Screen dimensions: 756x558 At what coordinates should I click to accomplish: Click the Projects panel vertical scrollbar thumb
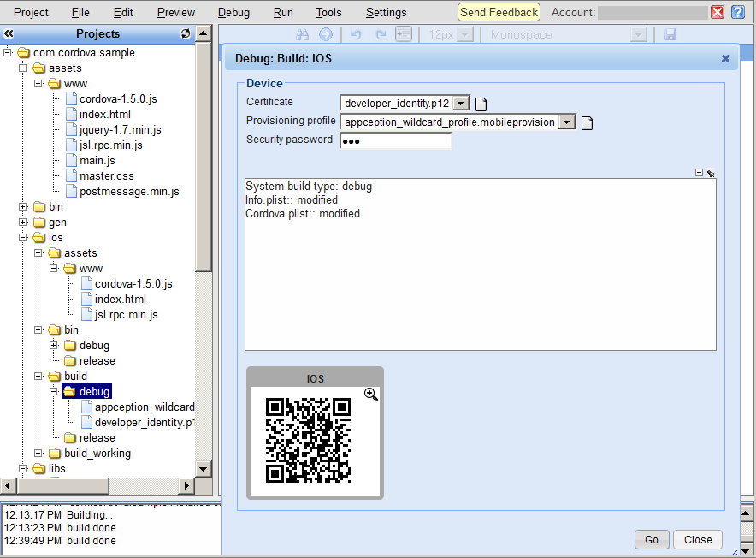204,157
